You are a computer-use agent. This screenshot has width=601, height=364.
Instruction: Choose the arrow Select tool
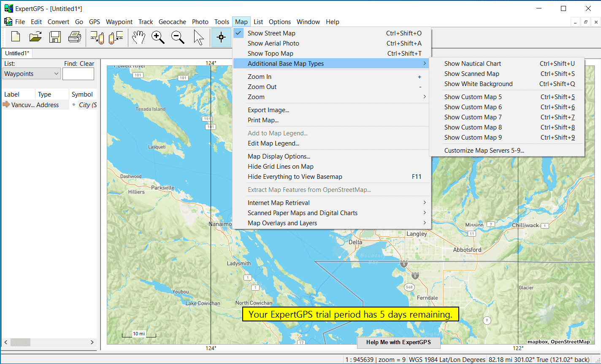198,38
